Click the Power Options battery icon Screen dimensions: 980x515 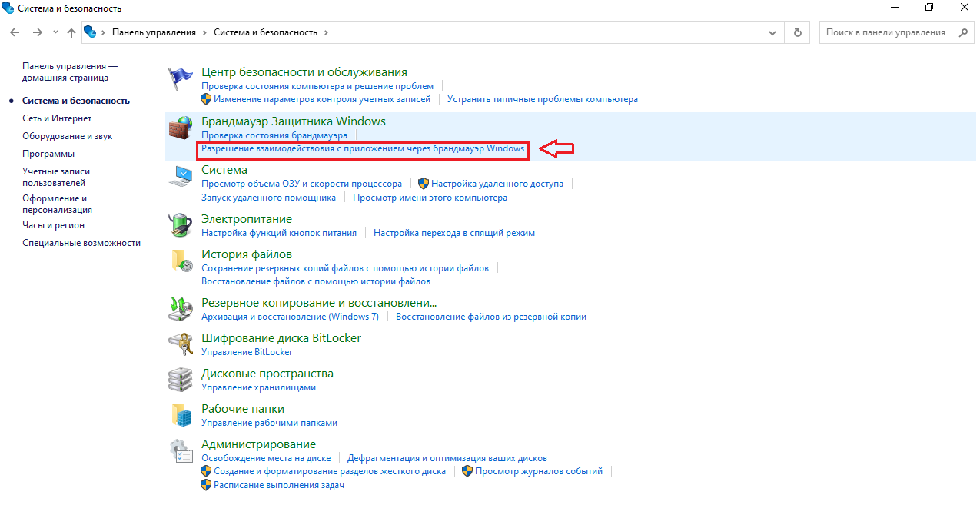tap(181, 225)
